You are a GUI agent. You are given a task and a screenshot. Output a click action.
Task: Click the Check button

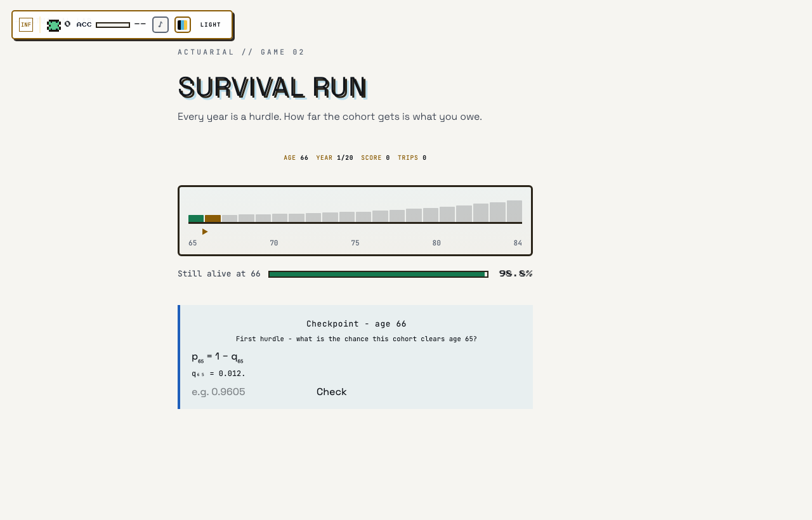[x=332, y=392]
